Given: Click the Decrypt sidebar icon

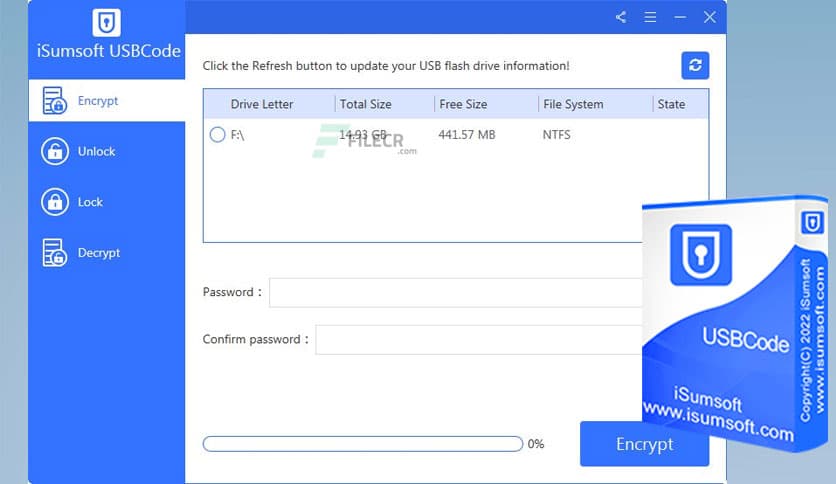Looking at the screenshot, I should coord(54,252).
